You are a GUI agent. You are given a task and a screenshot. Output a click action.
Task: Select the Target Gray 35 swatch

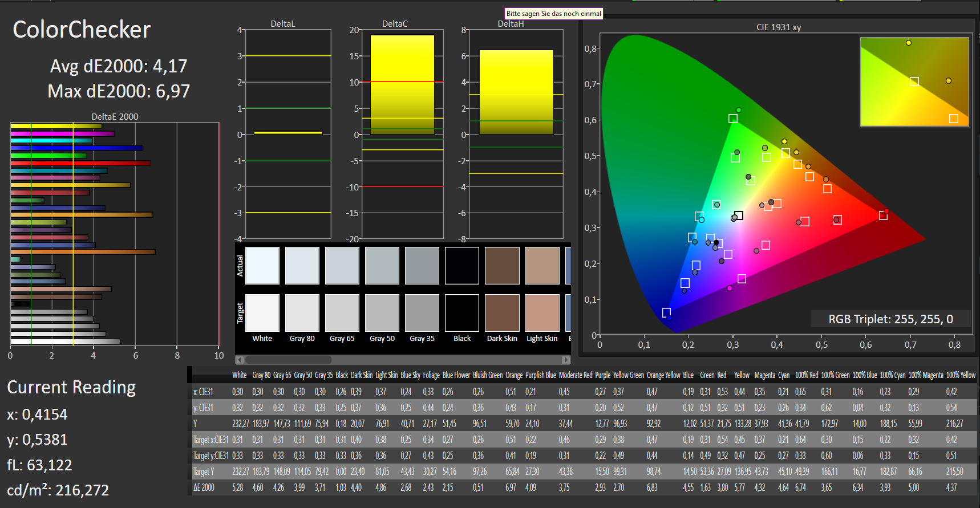point(422,313)
